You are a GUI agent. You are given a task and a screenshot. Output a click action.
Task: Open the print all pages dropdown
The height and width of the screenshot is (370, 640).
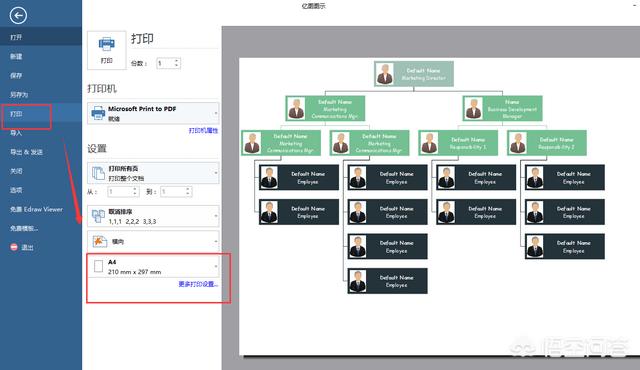[216, 173]
